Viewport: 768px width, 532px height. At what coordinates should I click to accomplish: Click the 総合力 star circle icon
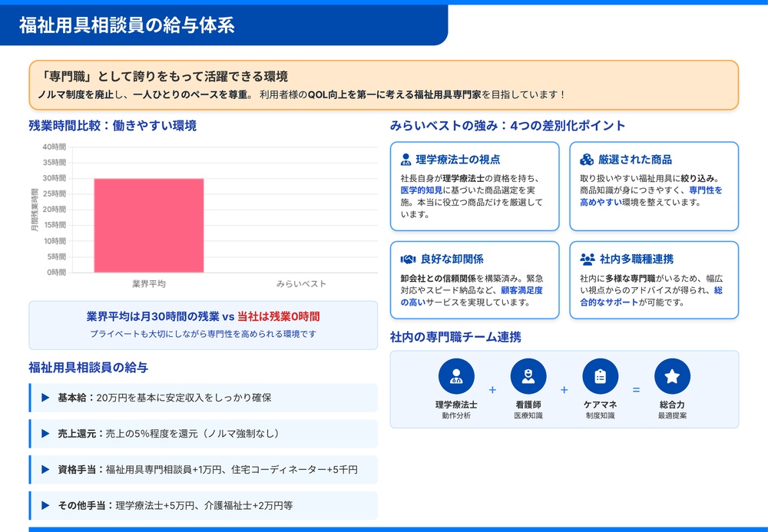672,376
